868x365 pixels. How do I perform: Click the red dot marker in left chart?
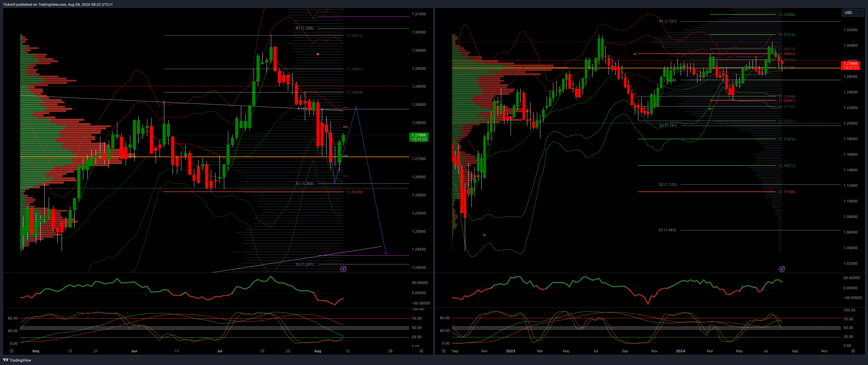(x=318, y=54)
